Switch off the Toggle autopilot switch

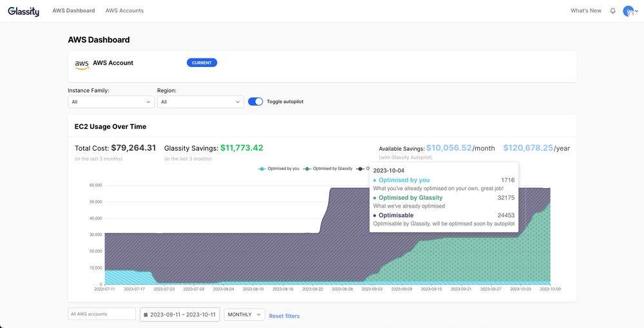(256, 102)
